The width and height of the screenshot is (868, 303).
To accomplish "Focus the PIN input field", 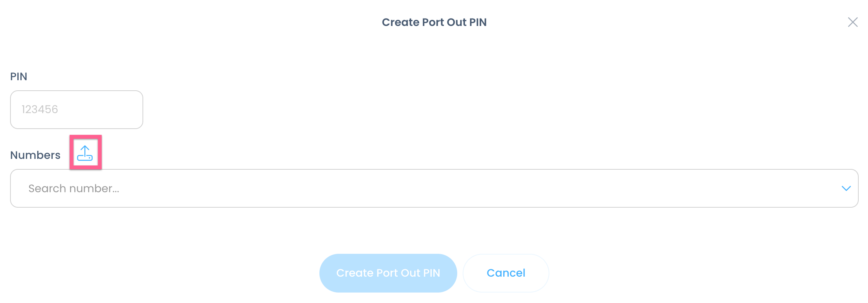I will (x=77, y=110).
